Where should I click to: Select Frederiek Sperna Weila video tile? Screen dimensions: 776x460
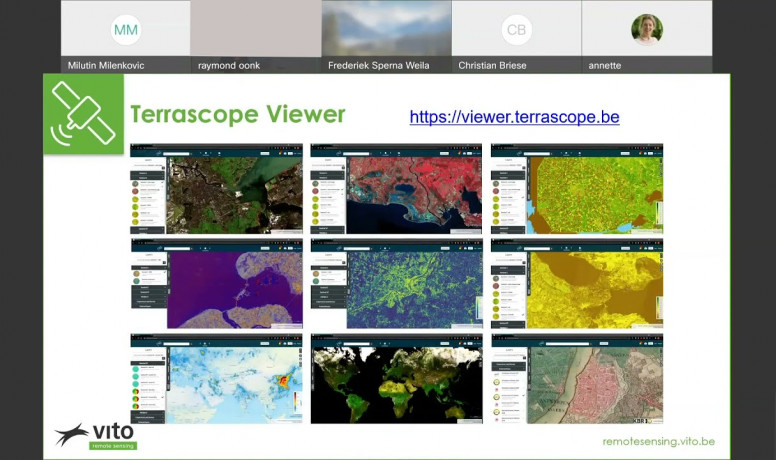[387, 37]
